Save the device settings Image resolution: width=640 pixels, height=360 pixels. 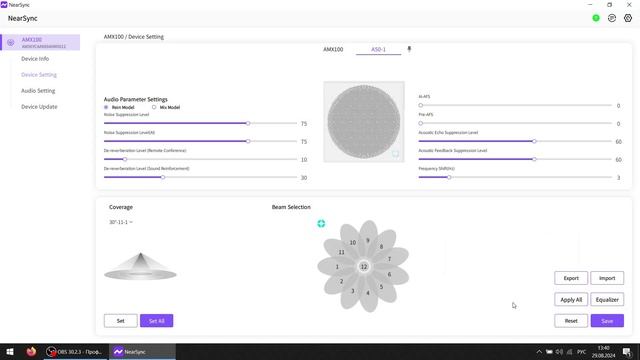pyautogui.click(x=607, y=321)
